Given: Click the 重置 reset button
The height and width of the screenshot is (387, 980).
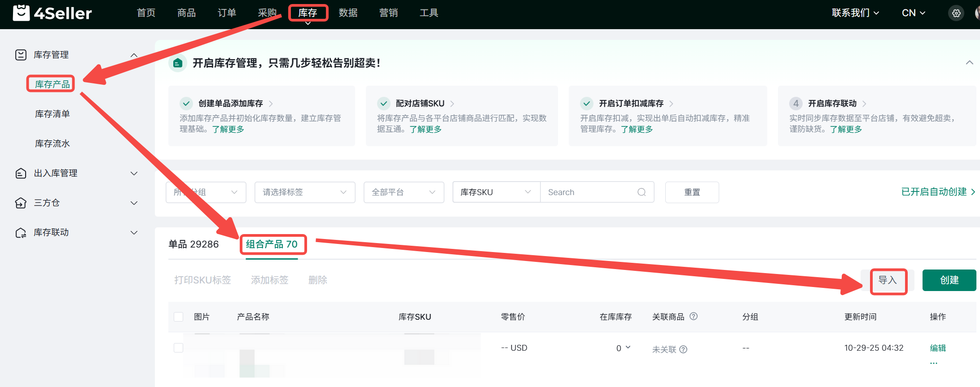Looking at the screenshot, I should click(x=692, y=192).
